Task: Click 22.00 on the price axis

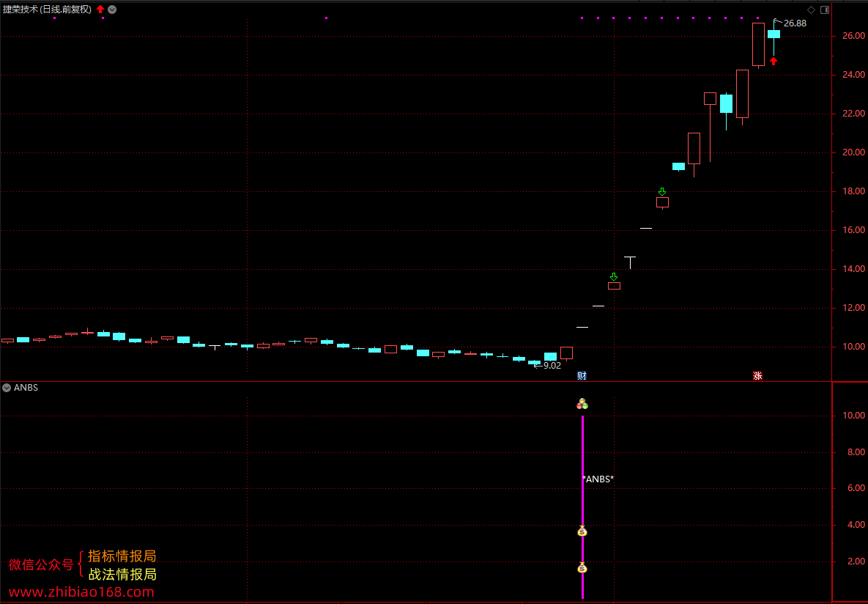Action: click(x=853, y=113)
